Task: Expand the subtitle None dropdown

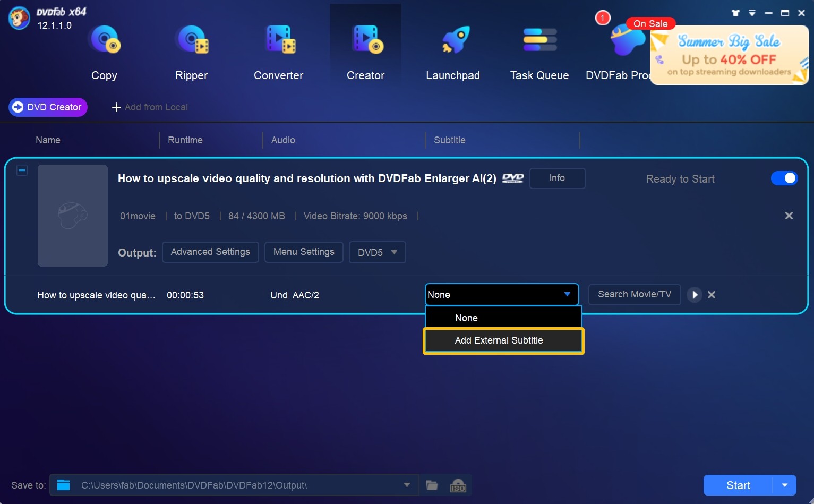Action: point(502,295)
